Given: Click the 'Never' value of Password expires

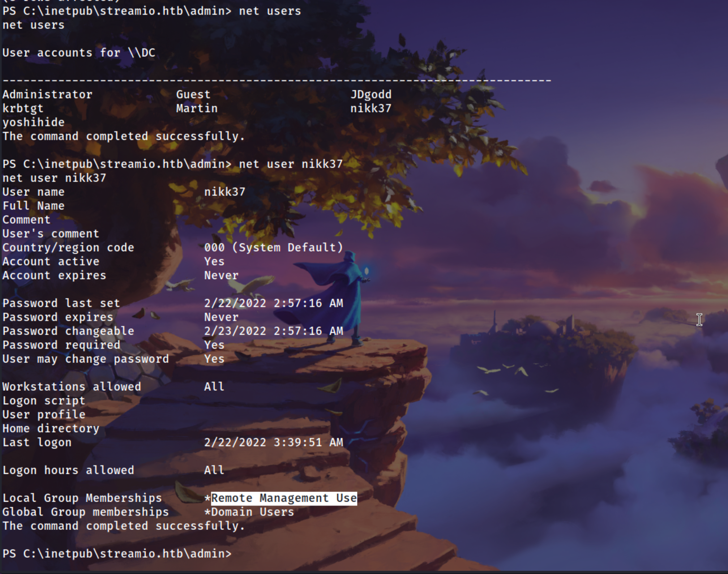Looking at the screenshot, I should 221,317.
